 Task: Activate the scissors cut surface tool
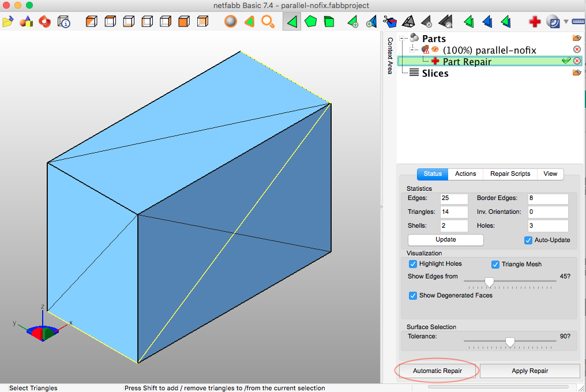[390, 22]
